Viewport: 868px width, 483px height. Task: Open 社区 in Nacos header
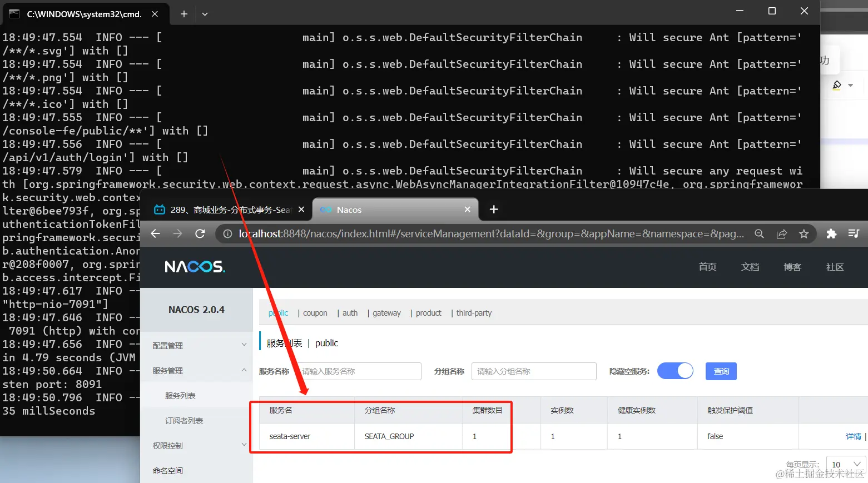835,267
